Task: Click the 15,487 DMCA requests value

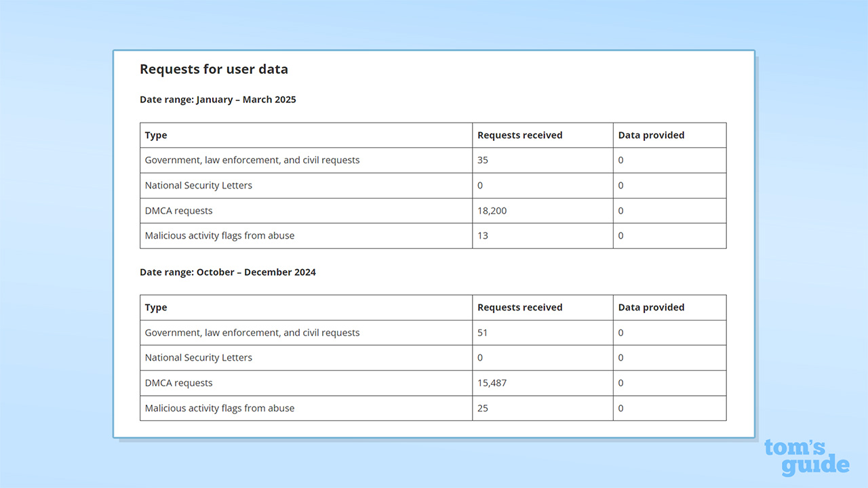Action: pos(492,383)
